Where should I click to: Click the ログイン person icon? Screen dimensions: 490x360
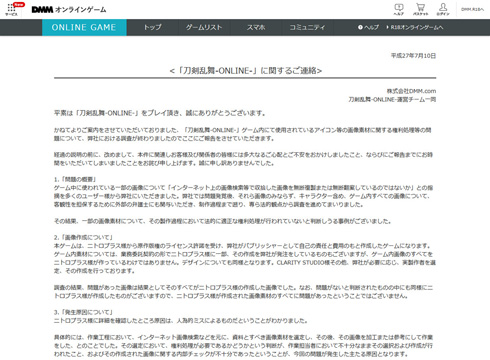tap(443, 9)
